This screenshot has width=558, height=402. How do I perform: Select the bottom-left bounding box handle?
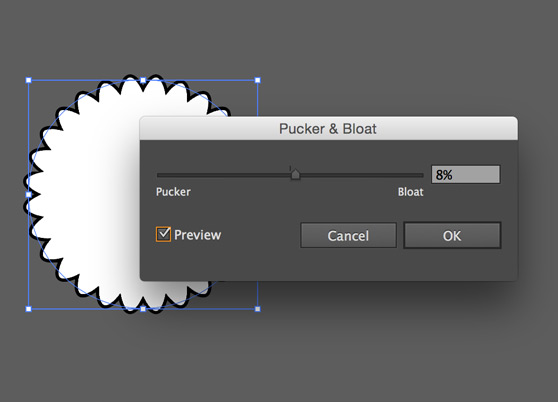[29, 309]
